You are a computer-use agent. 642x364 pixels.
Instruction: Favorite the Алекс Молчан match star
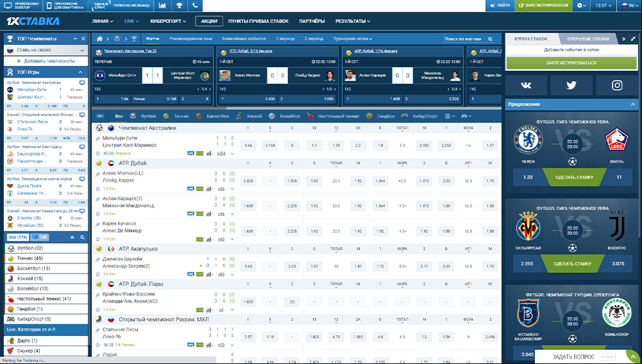pyautogui.click(x=98, y=188)
